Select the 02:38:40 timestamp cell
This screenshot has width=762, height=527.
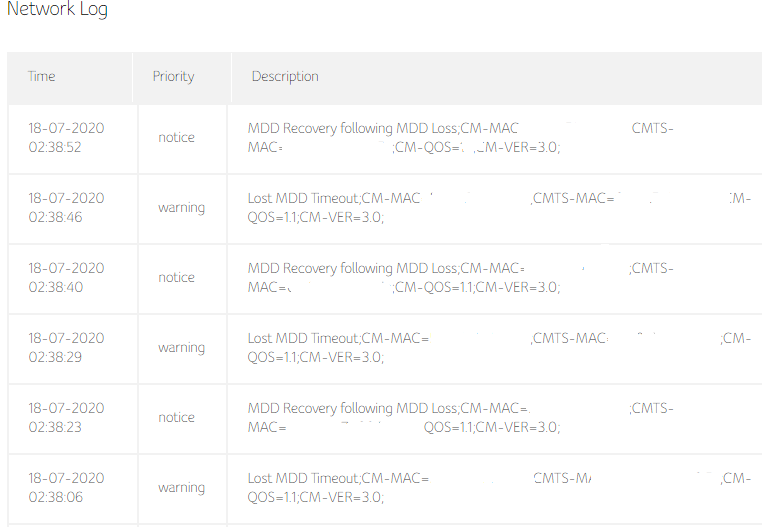(66, 278)
